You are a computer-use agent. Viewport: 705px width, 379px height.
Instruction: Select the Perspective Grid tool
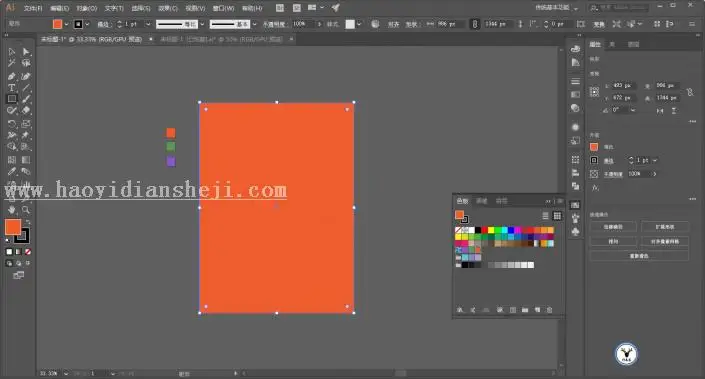point(26,147)
